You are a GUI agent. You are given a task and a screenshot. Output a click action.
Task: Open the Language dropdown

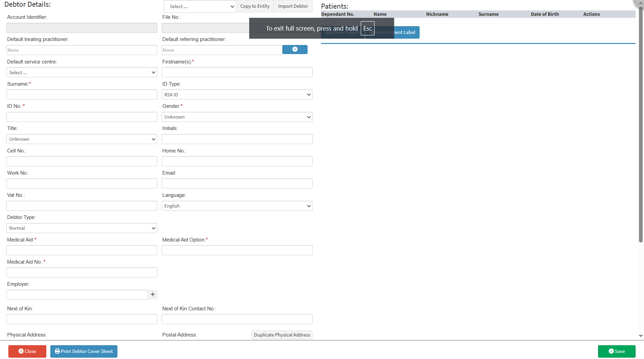coord(237,206)
